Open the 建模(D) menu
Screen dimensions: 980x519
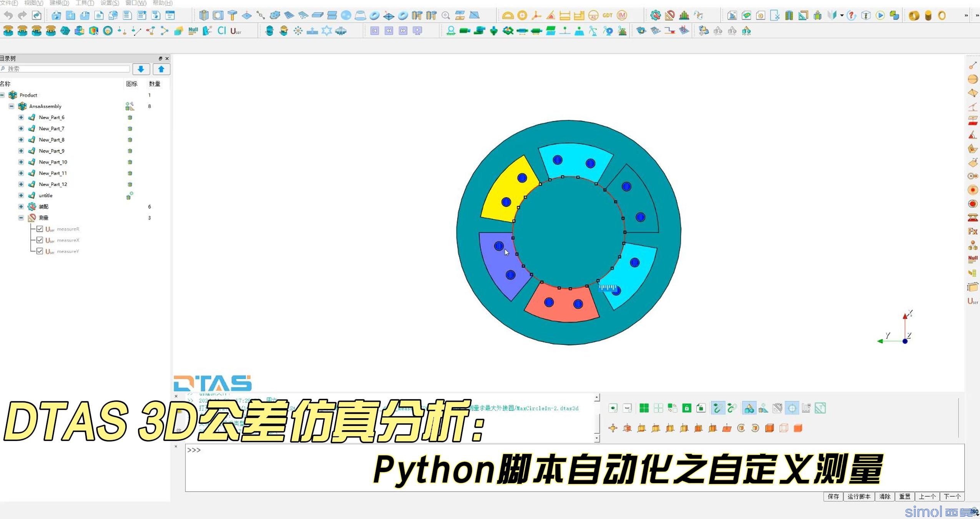[x=59, y=3]
